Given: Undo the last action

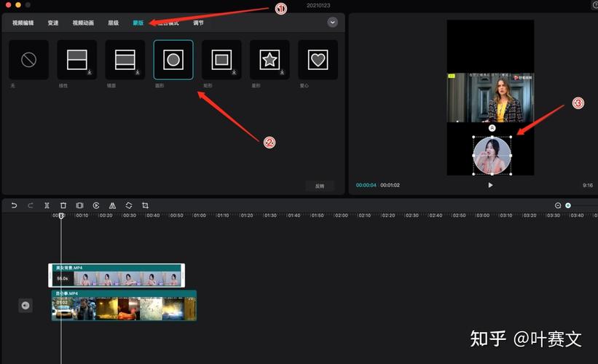Looking at the screenshot, I should [x=14, y=205].
